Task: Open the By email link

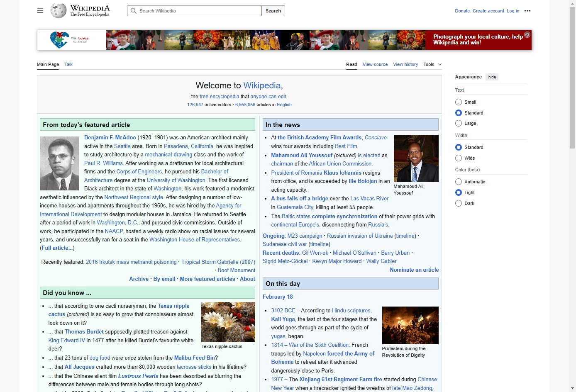Action: tap(164, 279)
